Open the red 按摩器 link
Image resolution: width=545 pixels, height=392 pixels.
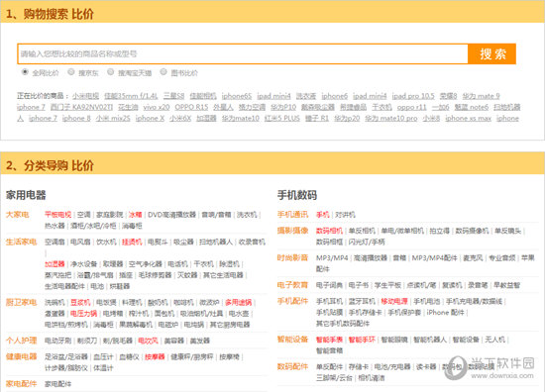tap(155, 356)
